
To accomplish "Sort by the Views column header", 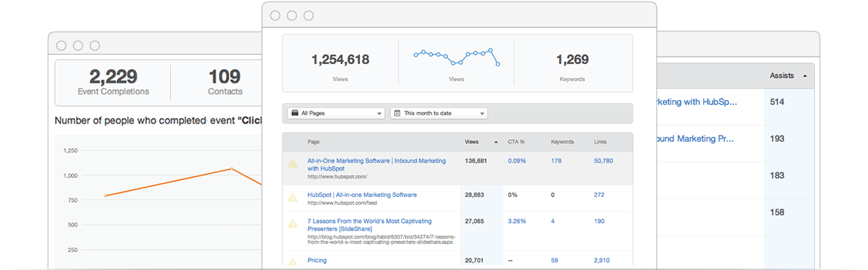I will point(472,142).
